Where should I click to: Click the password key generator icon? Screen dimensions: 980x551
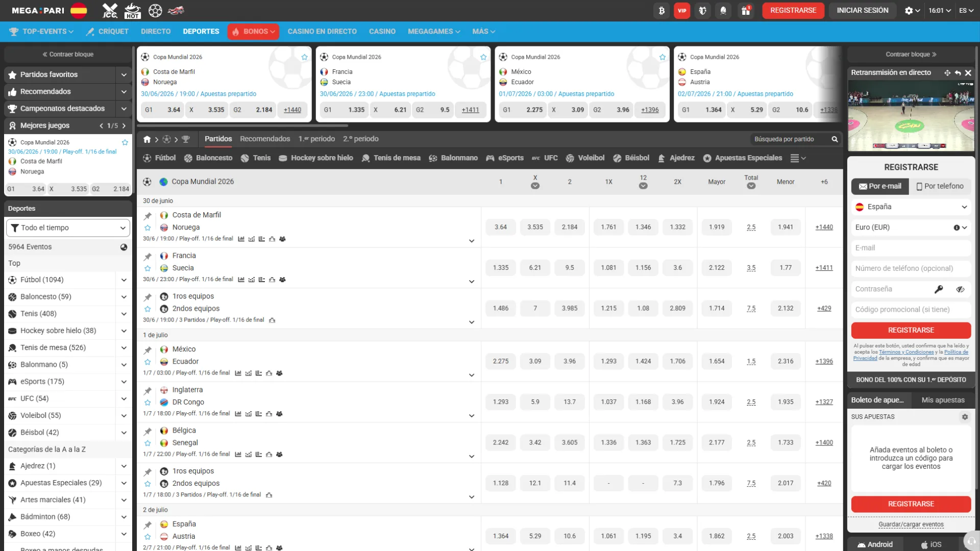coord(939,289)
